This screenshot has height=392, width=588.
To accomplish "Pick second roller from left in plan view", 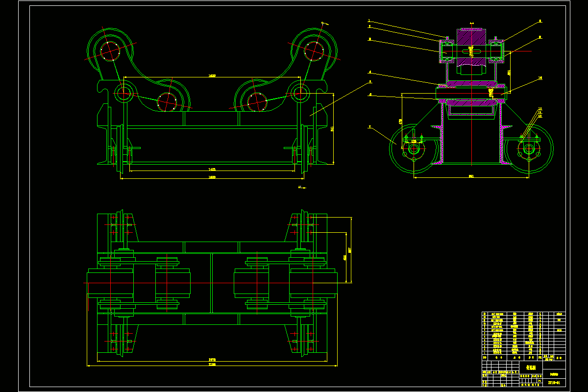I will (172, 283).
